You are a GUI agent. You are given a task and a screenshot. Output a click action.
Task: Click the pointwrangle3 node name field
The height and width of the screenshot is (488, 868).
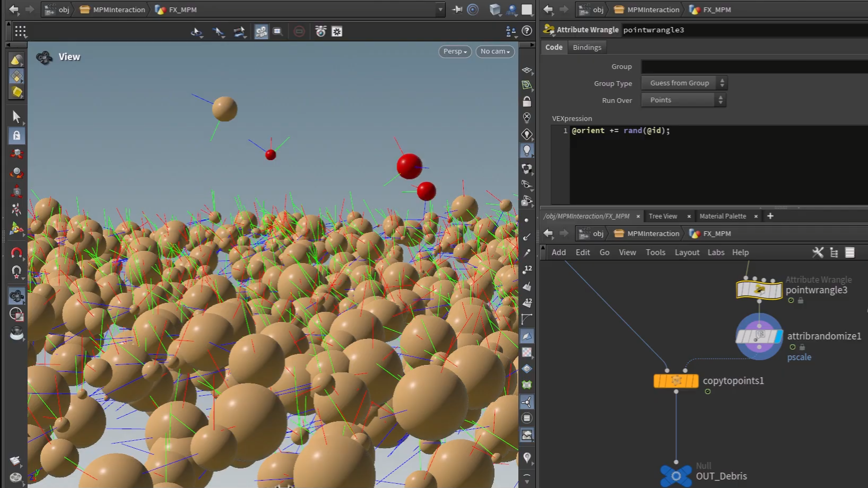[744, 30]
